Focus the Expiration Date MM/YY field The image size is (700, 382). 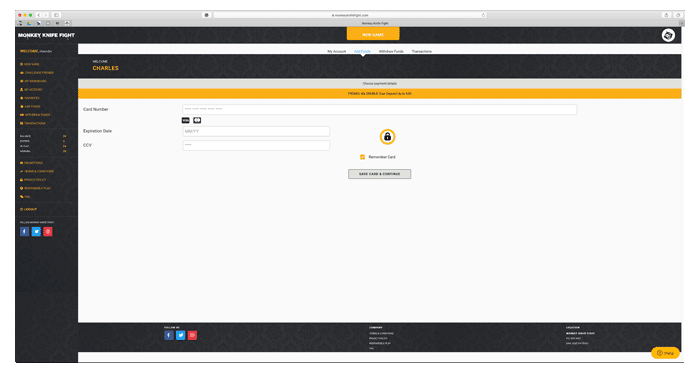pos(256,131)
